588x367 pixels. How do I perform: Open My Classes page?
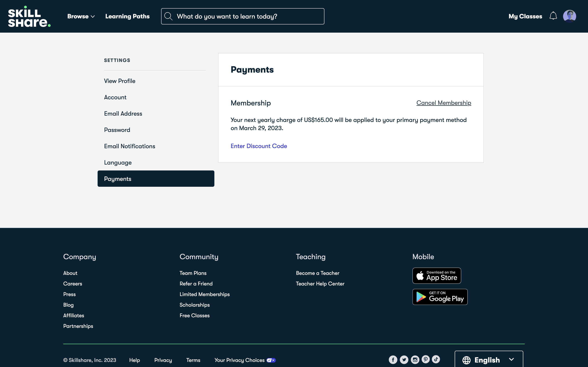525,16
